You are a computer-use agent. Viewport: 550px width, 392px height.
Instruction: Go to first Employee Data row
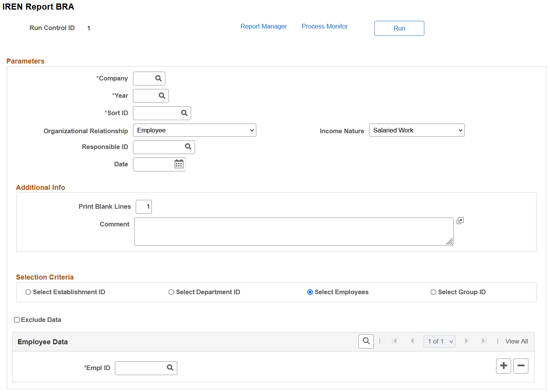tap(394, 341)
